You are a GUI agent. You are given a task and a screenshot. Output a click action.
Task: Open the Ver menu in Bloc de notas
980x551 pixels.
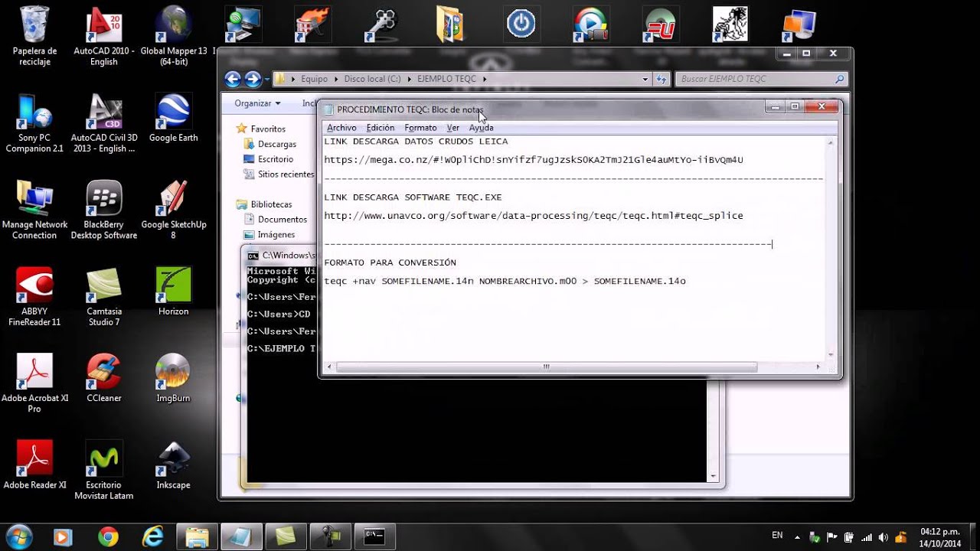coord(453,128)
